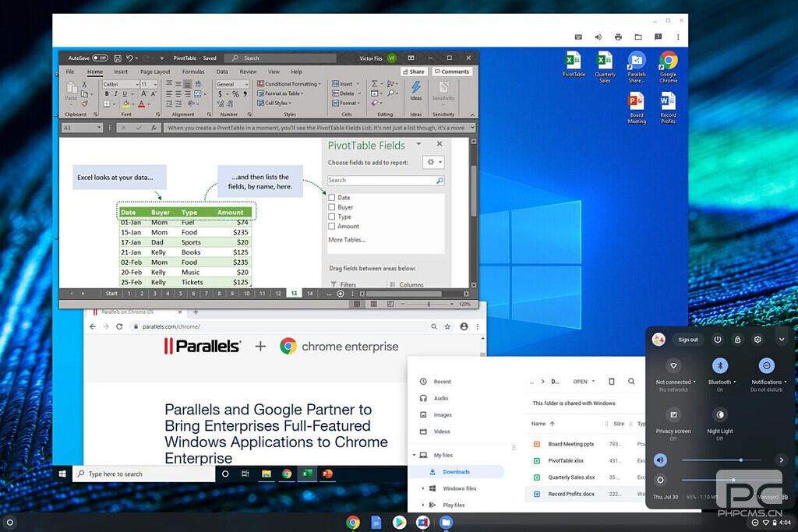Screen dimensions: 798x532
Task: Click the Sign out button
Action: point(688,340)
